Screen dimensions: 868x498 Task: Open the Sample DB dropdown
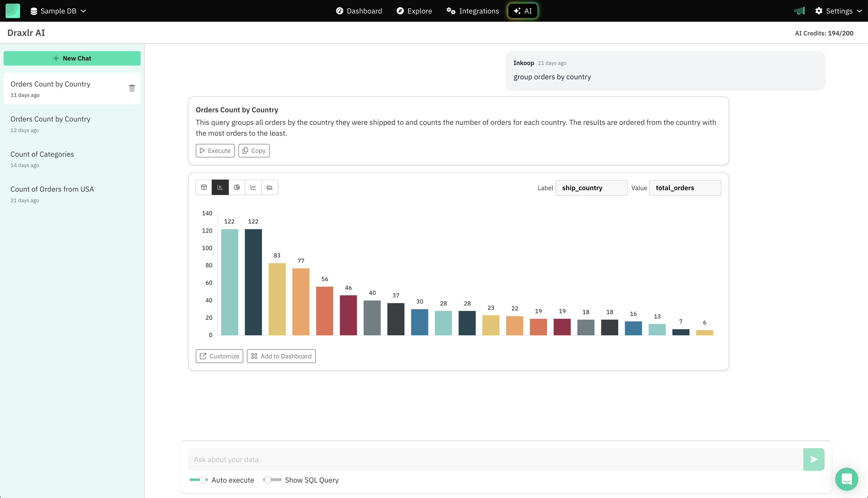tap(58, 11)
